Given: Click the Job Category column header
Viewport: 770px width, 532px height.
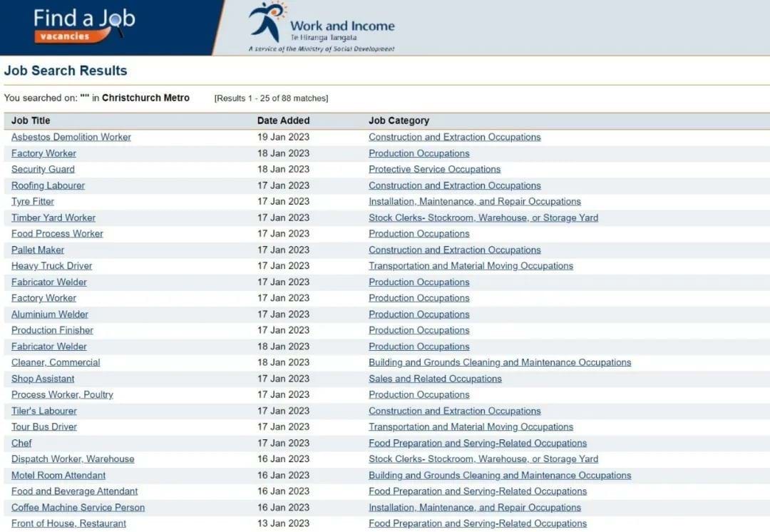Looking at the screenshot, I should click(x=399, y=121).
